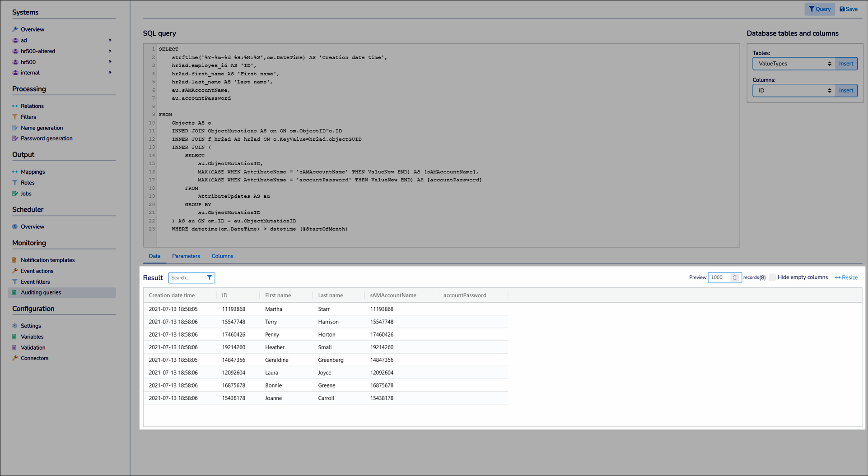
Task: Open the Tables dropdown showing ValueTypes
Action: 793,64
